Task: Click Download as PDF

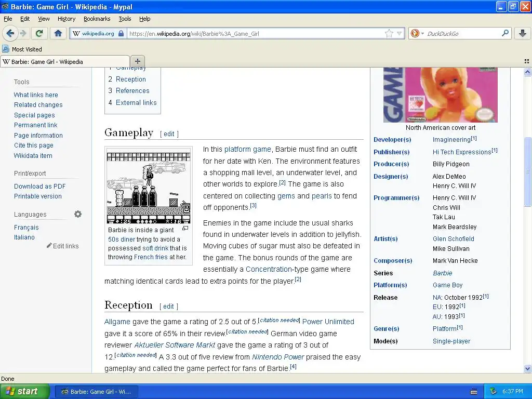Action: [x=39, y=187]
